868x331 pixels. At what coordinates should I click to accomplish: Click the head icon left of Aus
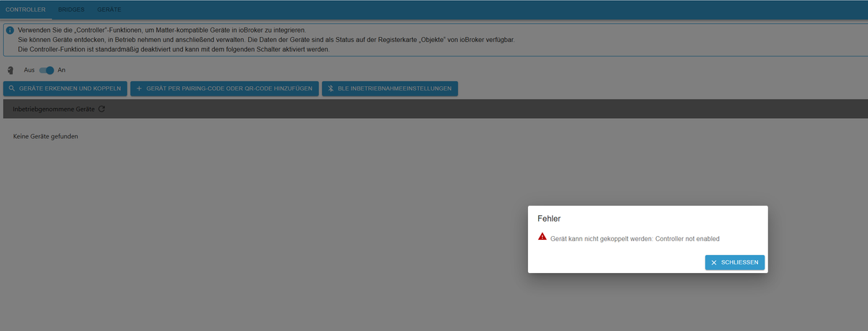click(10, 70)
